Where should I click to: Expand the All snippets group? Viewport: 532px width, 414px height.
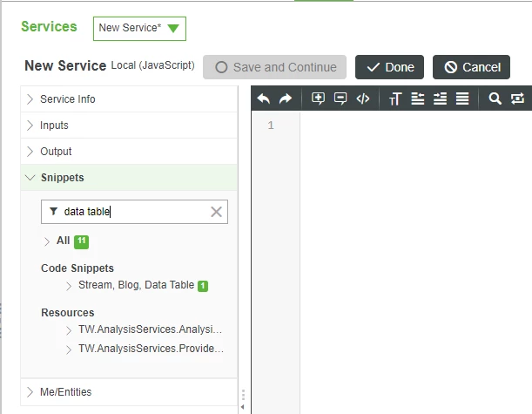tap(47, 241)
